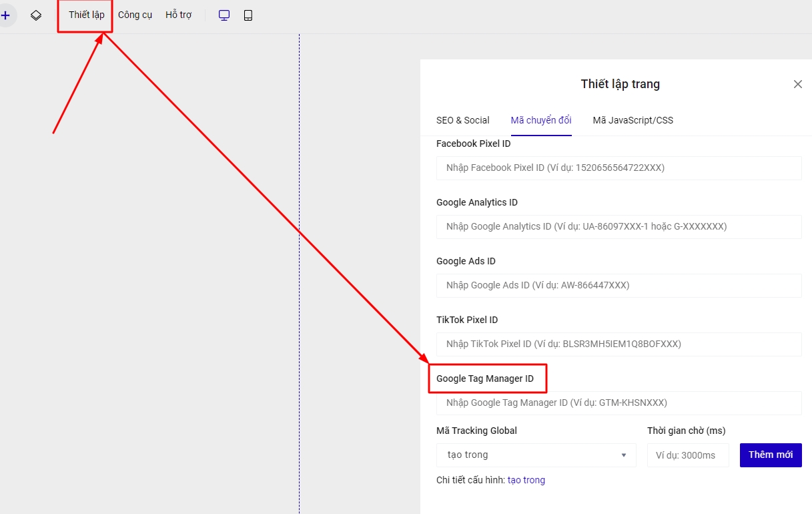812x514 pixels.
Task: Switch to mobile view icon
Action: pos(248,15)
